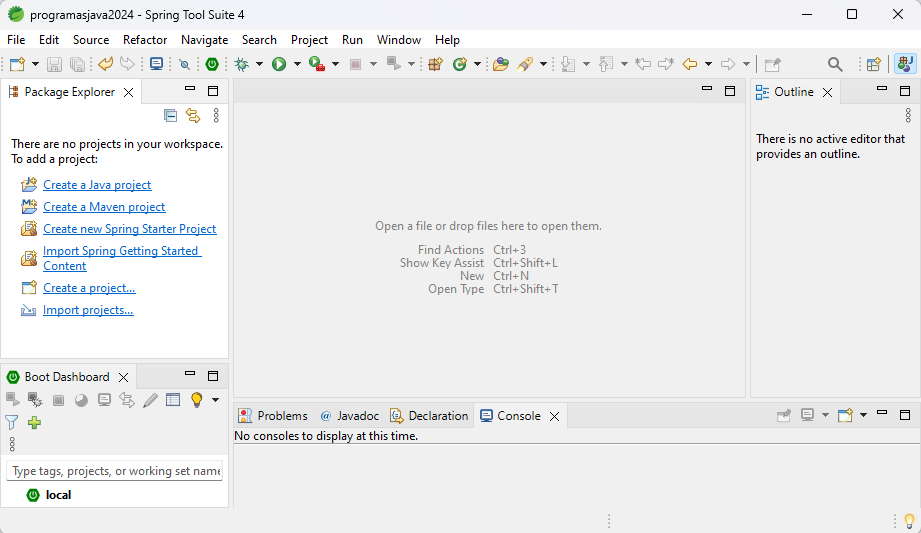This screenshot has height=533, width=921.
Task: Close the Package Explorer tab
Action: coord(129,92)
